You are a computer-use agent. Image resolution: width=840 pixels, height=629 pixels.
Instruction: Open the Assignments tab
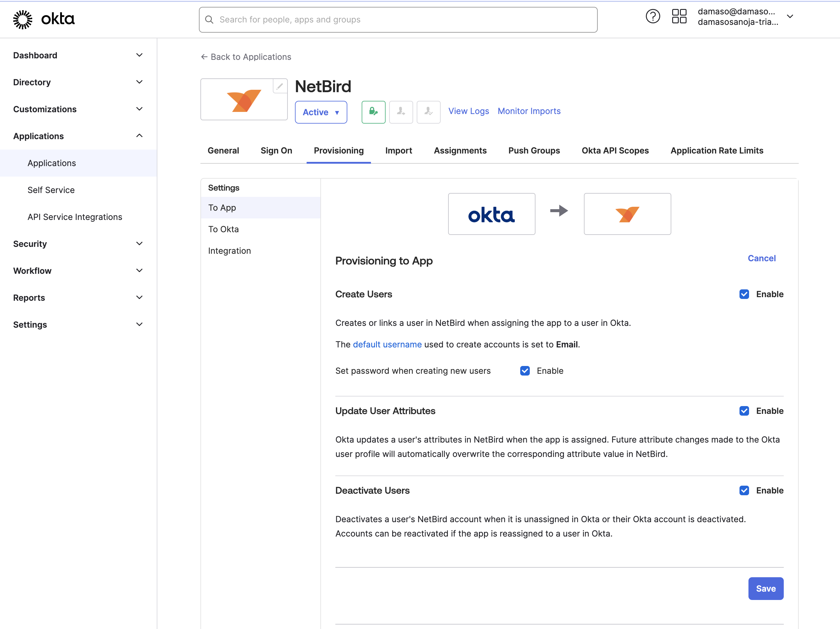460,151
